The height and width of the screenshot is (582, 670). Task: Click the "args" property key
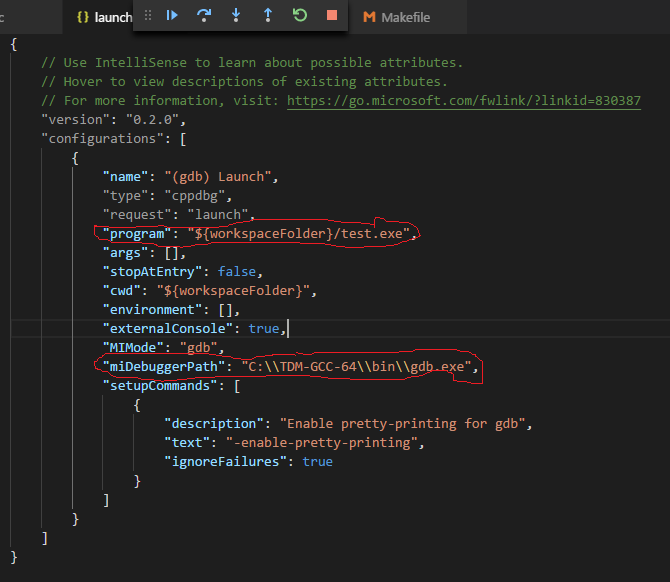[x=125, y=253]
